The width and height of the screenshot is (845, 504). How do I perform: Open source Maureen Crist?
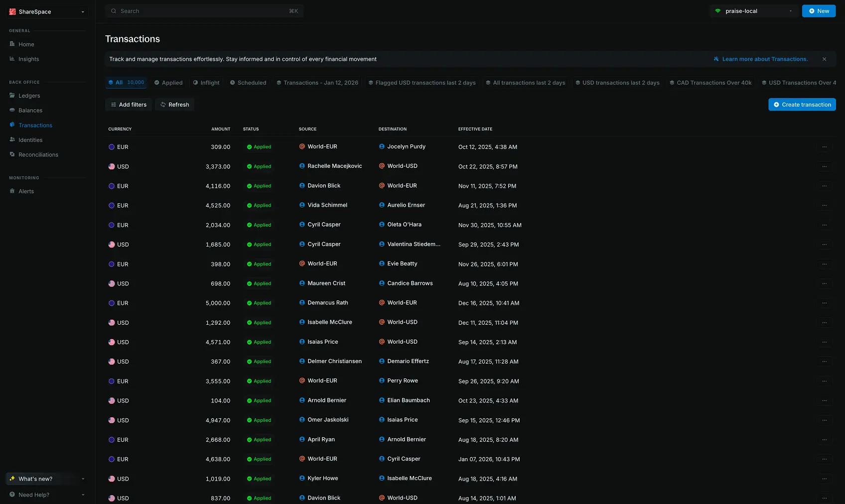326,283
